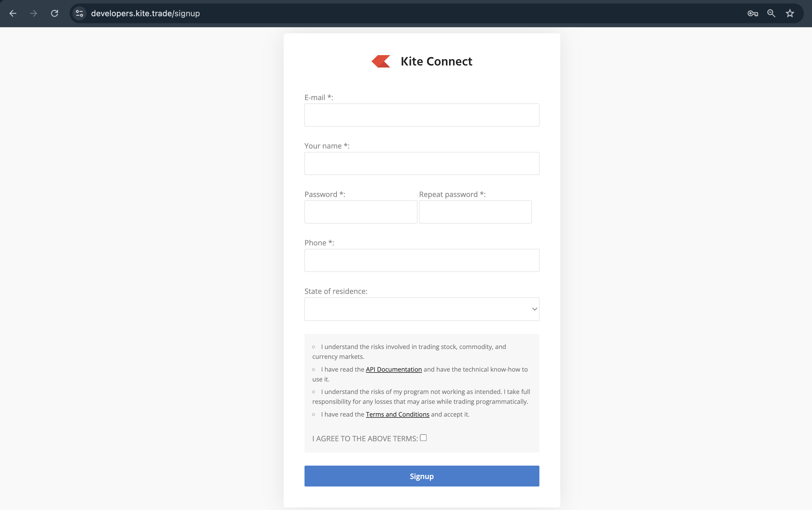Image resolution: width=812 pixels, height=510 pixels.
Task: Open the API Documentation link
Action: (394, 369)
